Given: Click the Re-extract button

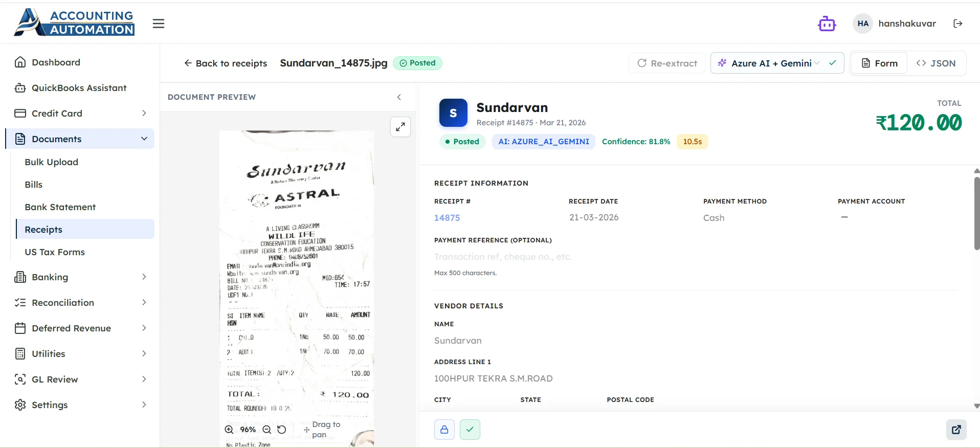Looking at the screenshot, I should point(667,63).
